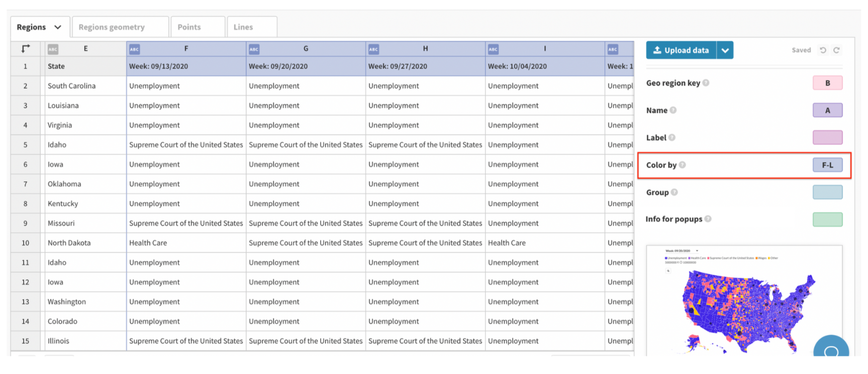Open help icon beside Info for popups
Viewport: 868px width, 374px height.
(x=708, y=219)
